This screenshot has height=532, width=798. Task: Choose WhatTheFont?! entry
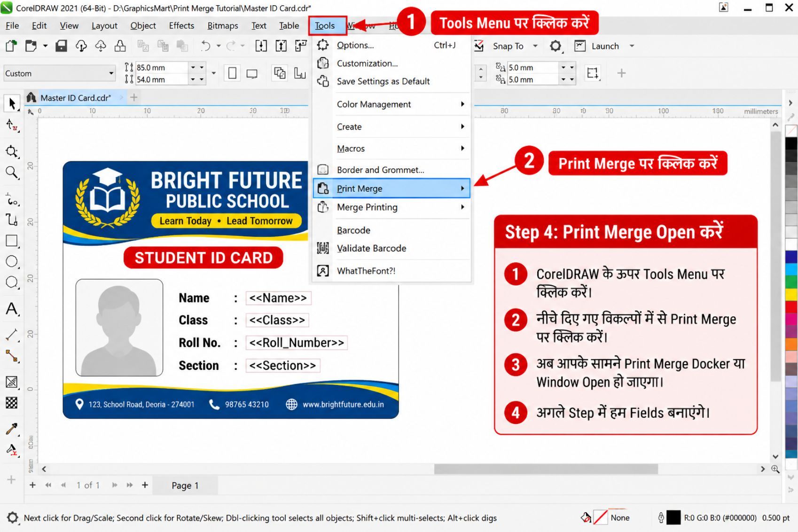[392, 271]
